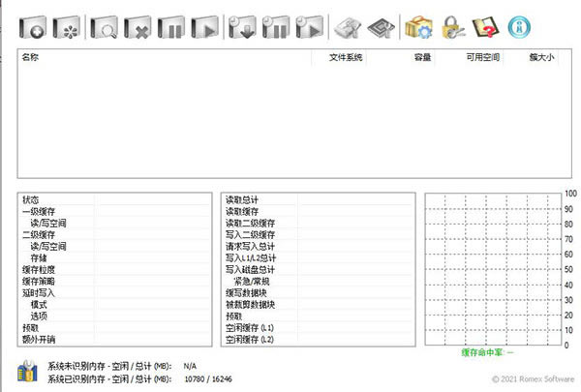Click the 系统已识别内存 label

click(x=109, y=379)
